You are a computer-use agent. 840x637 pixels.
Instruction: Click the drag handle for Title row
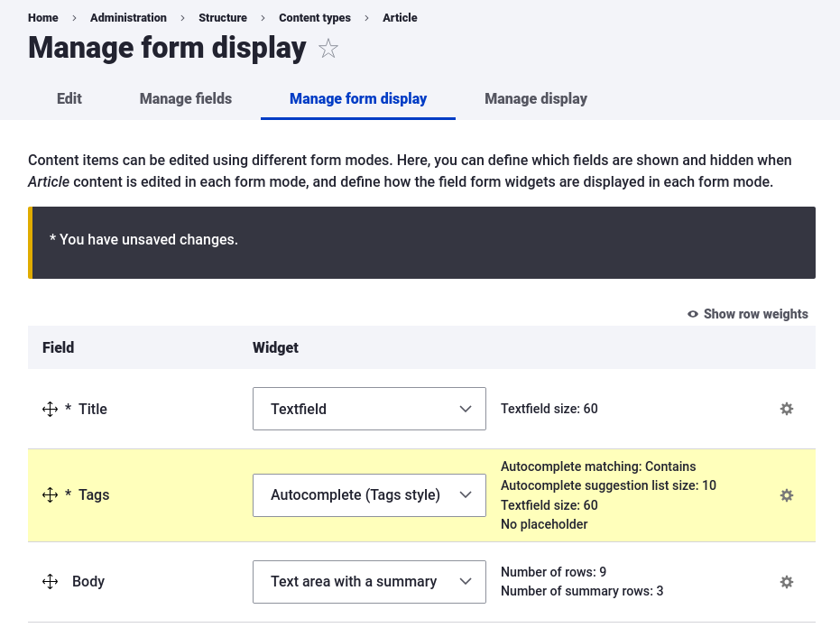51,410
